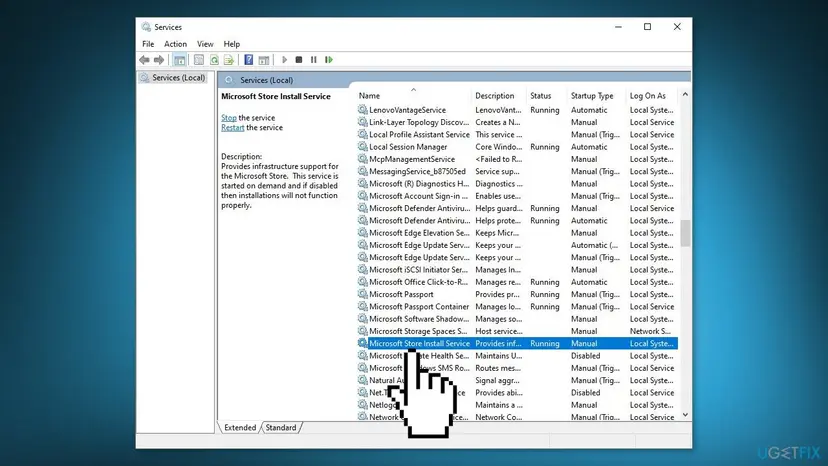The image size is (828, 466).
Task: Select Microsoft Software Shadow Copy service
Action: [518, 319]
